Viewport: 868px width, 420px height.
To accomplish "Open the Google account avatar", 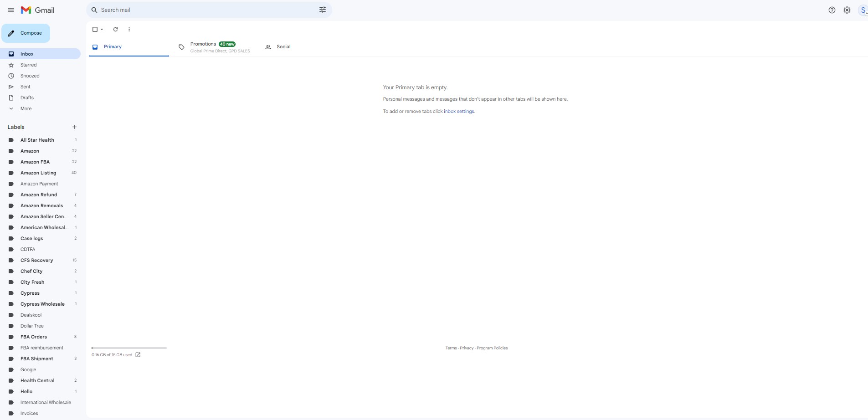I will [x=863, y=10].
